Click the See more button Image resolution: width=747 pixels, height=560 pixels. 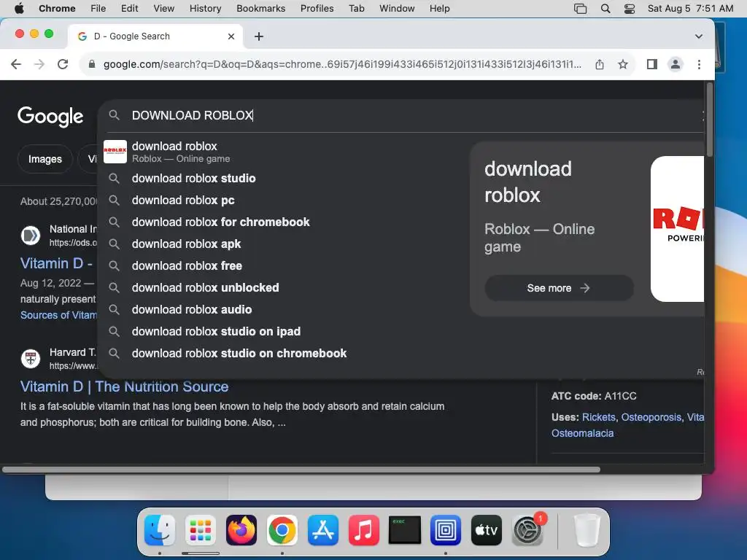pos(559,288)
